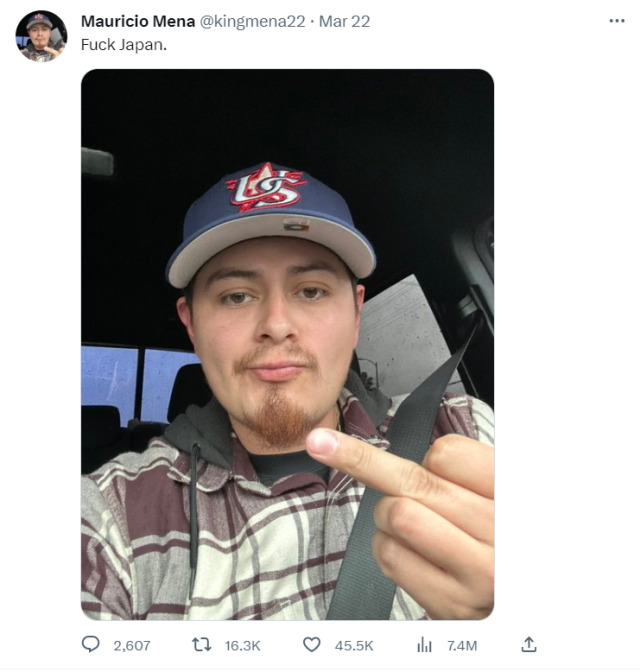Open Mauricio Mena's profile avatar
Screen dimensions: 640x672
tap(41, 36)
